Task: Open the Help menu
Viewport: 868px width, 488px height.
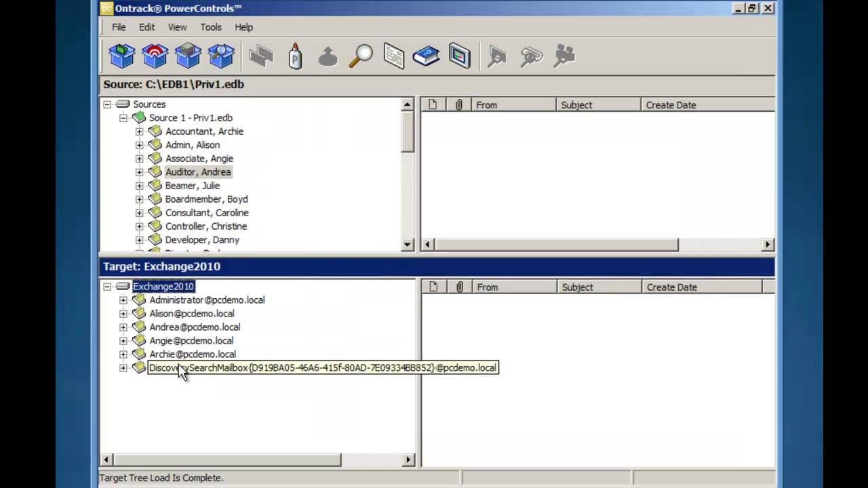Action: 244,27
